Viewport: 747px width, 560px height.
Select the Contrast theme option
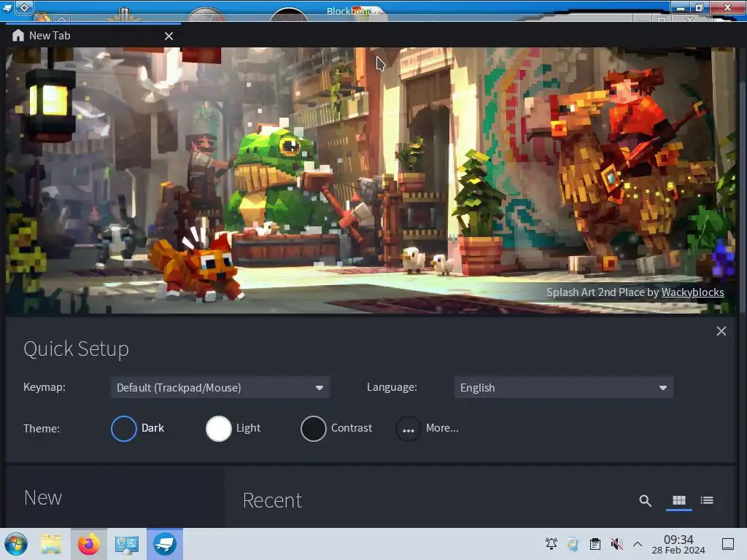tap(336, 429)
